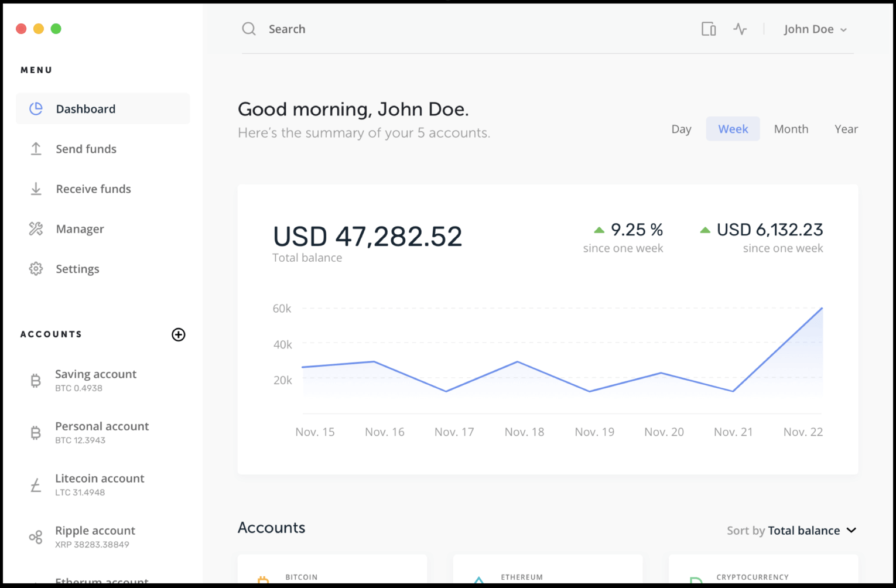Click the devices icon in top bar
896x588 pixels.
709,29
